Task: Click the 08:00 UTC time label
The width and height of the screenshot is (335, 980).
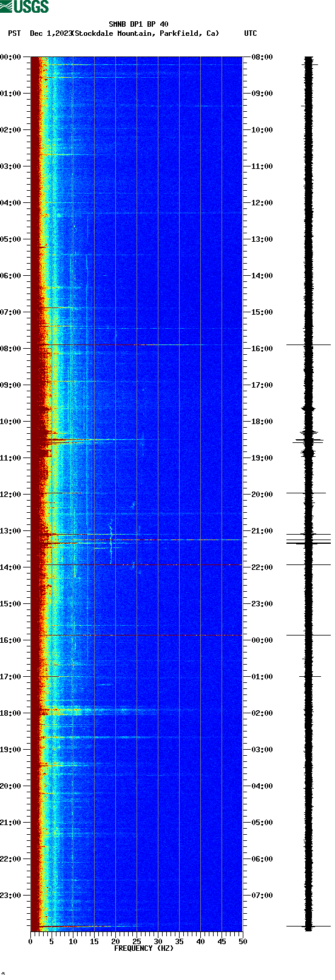Action: coord(262,57)
